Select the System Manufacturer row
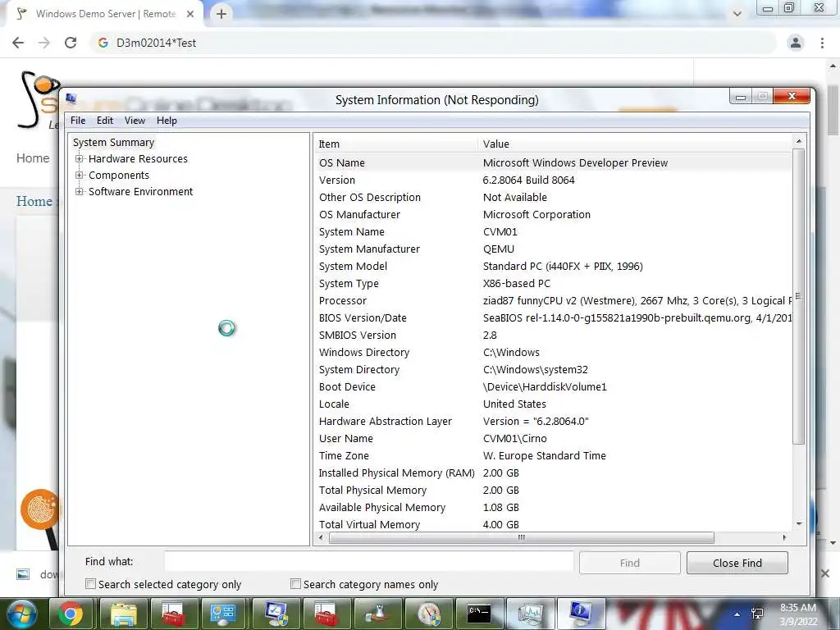The image size is (840, 630). click(554, 249)
